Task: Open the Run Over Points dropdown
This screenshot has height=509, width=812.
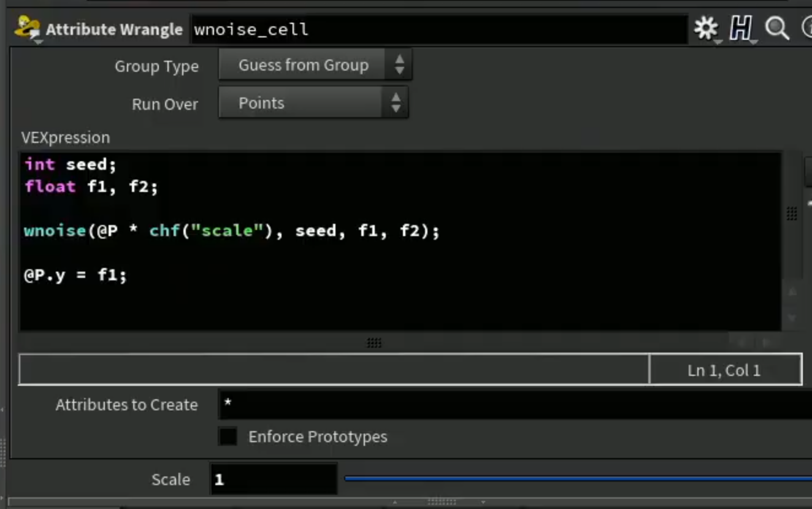Action: (x=313, y=103)
